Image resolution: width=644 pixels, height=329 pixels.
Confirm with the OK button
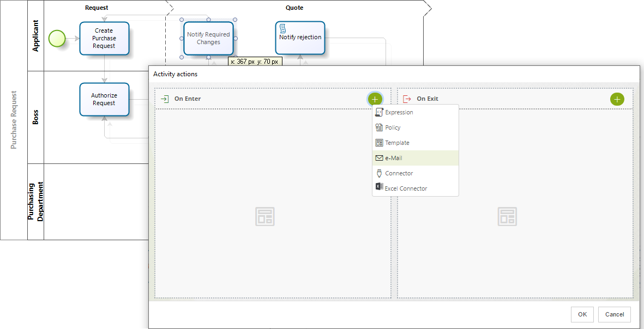pos(582,315)
